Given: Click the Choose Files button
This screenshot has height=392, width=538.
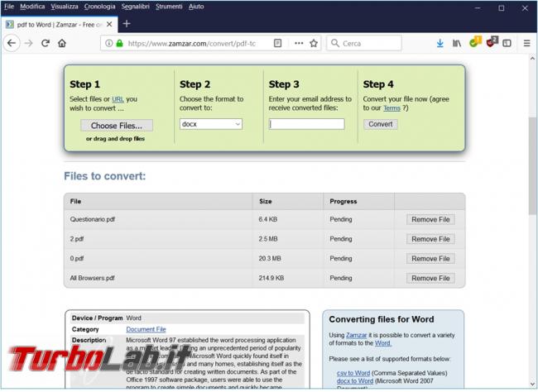Looking at the screenshot, I should pos(117,126).
